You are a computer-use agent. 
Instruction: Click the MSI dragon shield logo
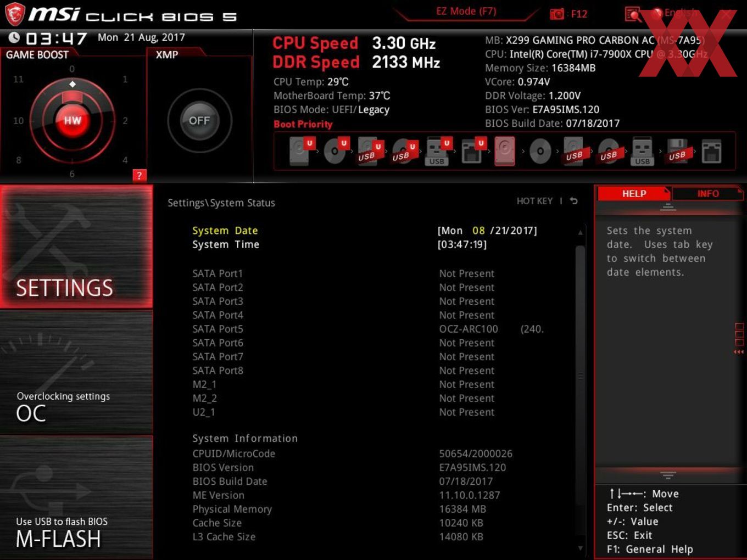[x=15, y=14]
